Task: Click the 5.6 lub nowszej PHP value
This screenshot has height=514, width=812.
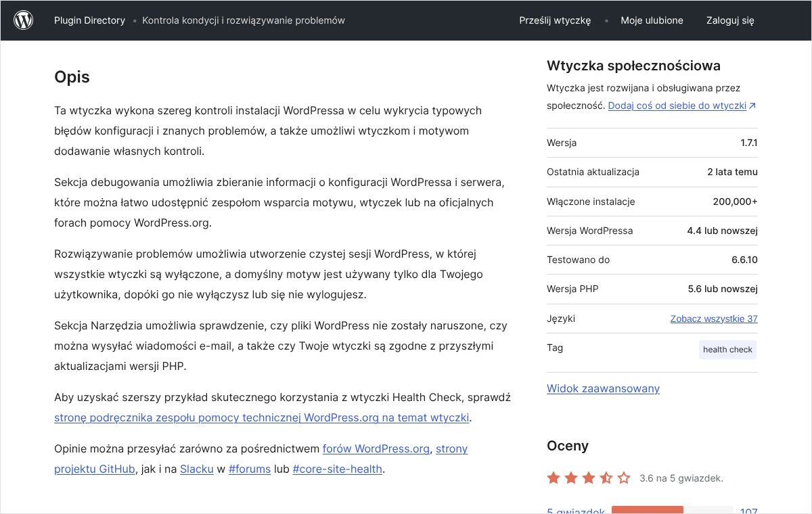Action: (x=723, y=289)
